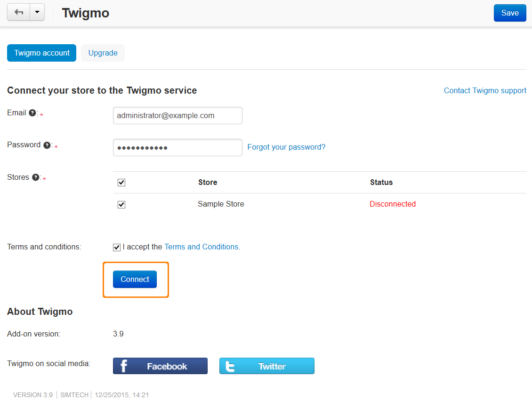Focus the Email input field
Viewport: 532px width, 400px height.
point(177,115)
